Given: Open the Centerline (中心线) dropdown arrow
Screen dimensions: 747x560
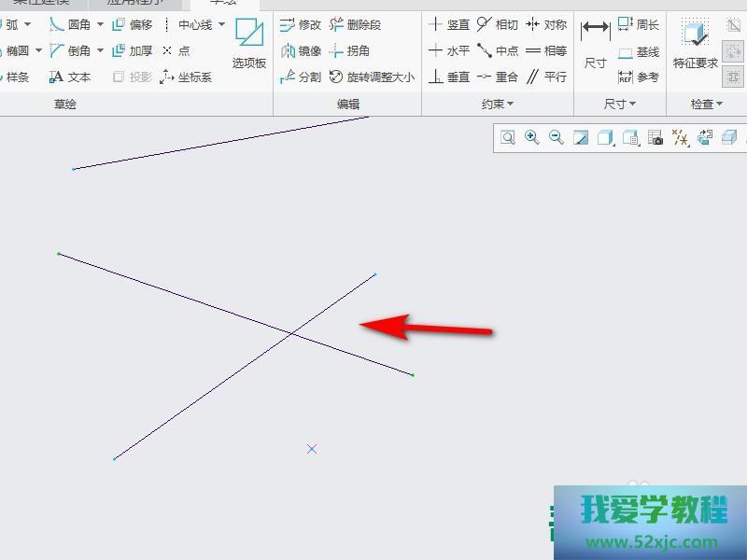Looking at the screenshot, I should [221, 25].
